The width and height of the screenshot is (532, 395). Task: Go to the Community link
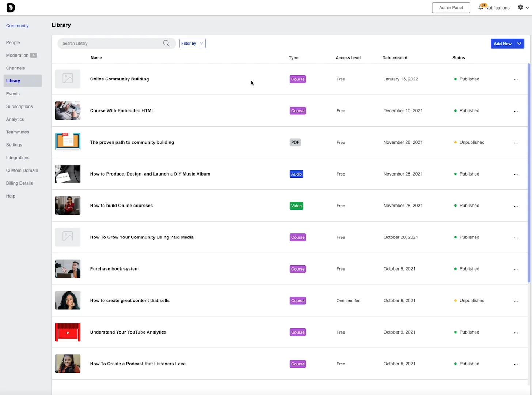pyautogui.click(x=17, y=26)
